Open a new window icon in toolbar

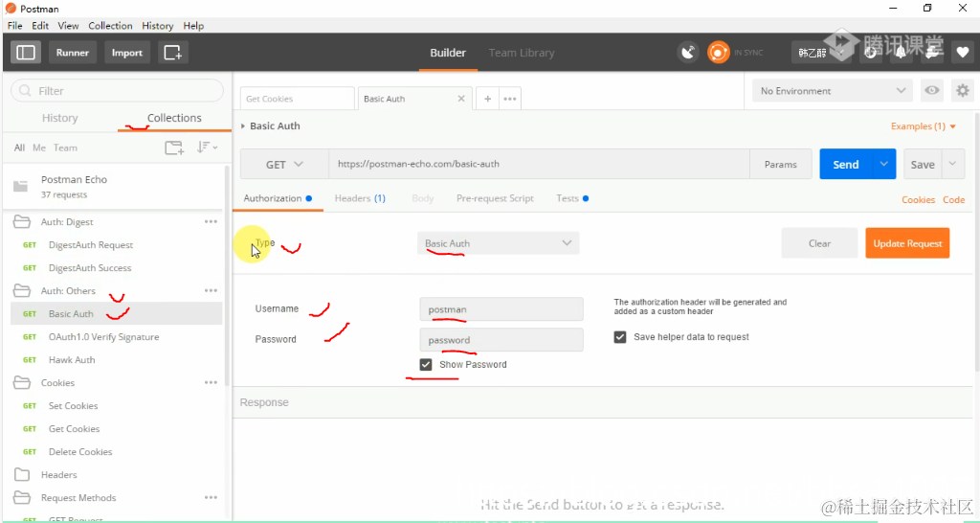(172, 53)
